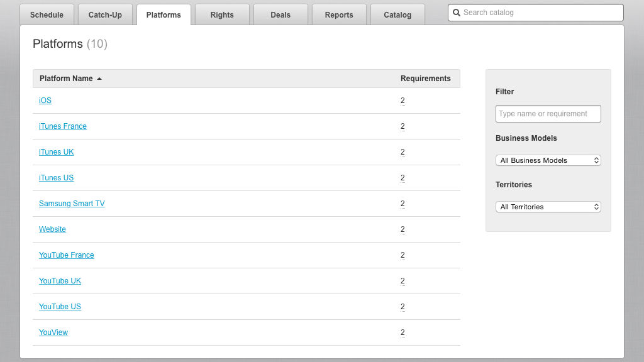Open the YouTube UK platform link
The image size is (644, 362).
click(x=60, y=281)
